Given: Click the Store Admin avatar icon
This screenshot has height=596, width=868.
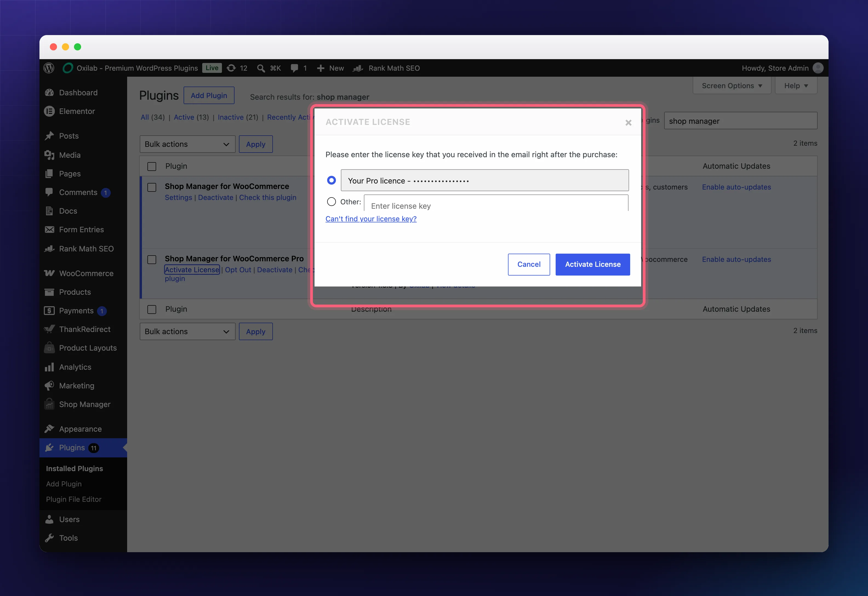Looking at the screenshot, I should coord(818,68).
